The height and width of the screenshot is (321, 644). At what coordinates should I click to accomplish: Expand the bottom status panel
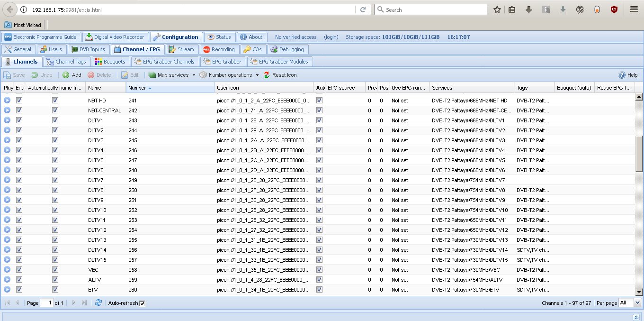point(636,316)
